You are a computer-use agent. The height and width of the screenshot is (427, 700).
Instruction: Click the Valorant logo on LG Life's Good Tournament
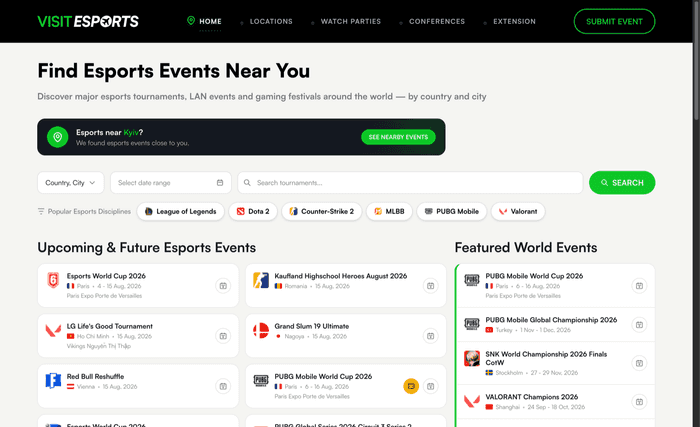click(53, 331)
